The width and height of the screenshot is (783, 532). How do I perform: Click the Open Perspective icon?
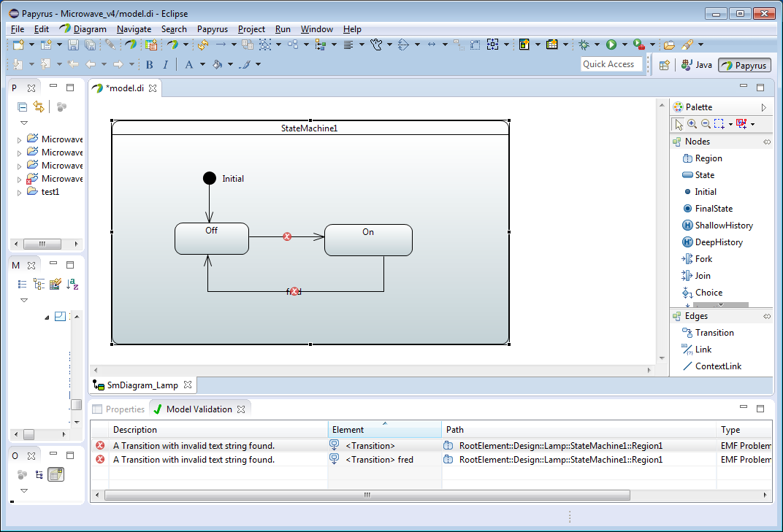coord(664,65)
